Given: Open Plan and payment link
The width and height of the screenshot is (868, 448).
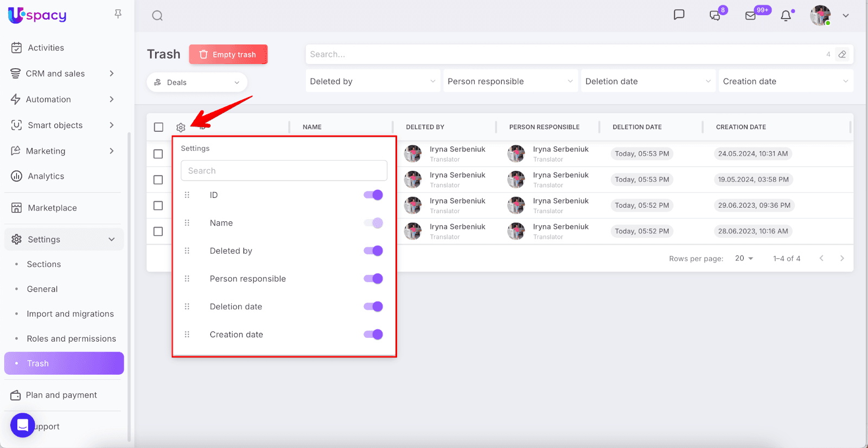Looking at the screenshot, I should click(x=61, y=395).
